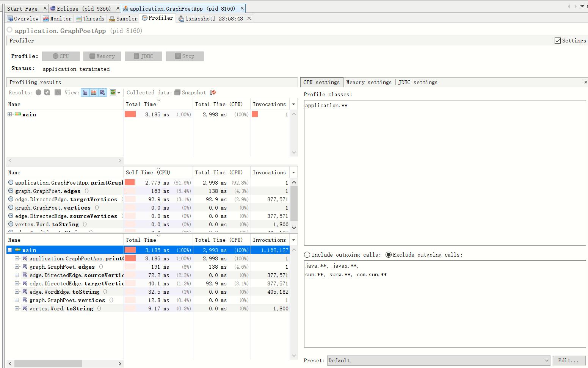This screenshot has width=588, height=368.
Task: Click the clock icon beside sourceVertices hot spot
Action: coord(11,216)
